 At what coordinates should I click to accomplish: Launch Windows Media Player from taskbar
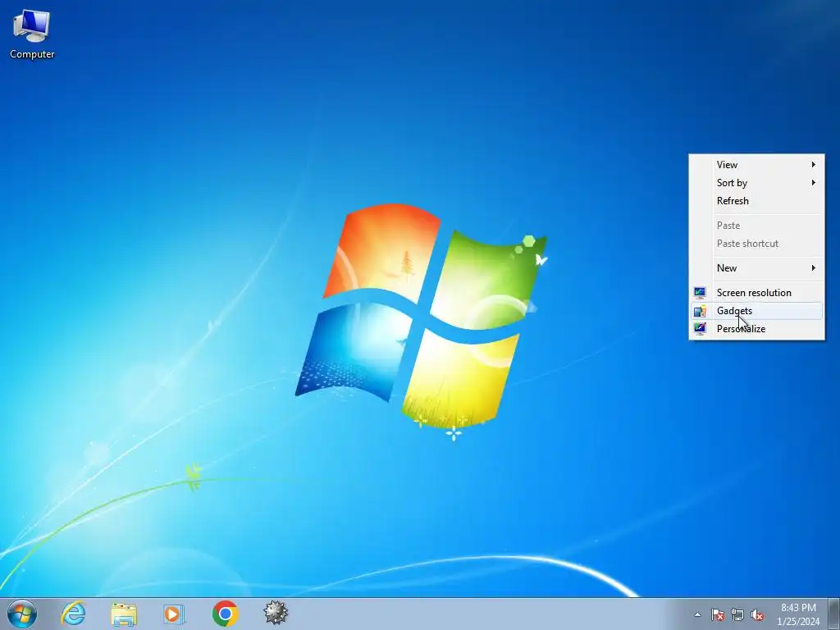click(x=174, y=614)
